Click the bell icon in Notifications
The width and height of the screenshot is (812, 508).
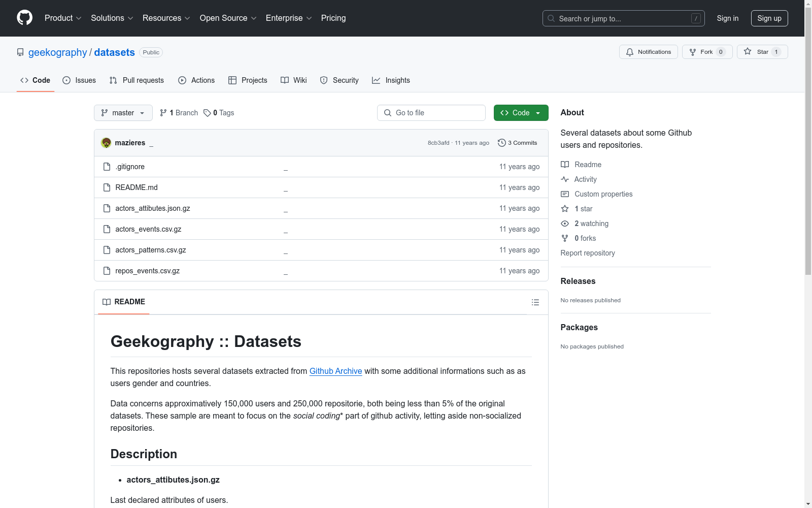click(x=630, y=52)
